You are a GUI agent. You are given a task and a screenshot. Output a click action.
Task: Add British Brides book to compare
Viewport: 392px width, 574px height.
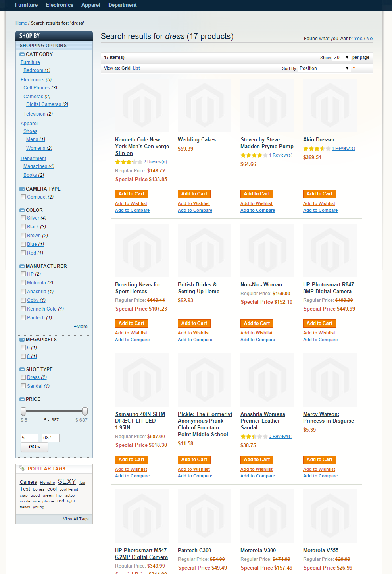point(195,340)
